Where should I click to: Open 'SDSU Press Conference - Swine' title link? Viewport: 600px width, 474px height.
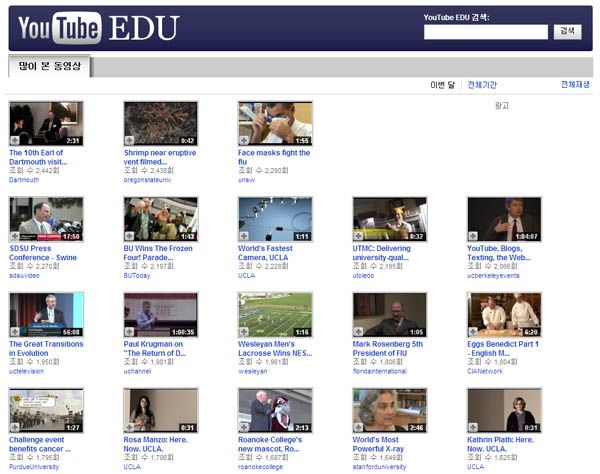point(43,253)
